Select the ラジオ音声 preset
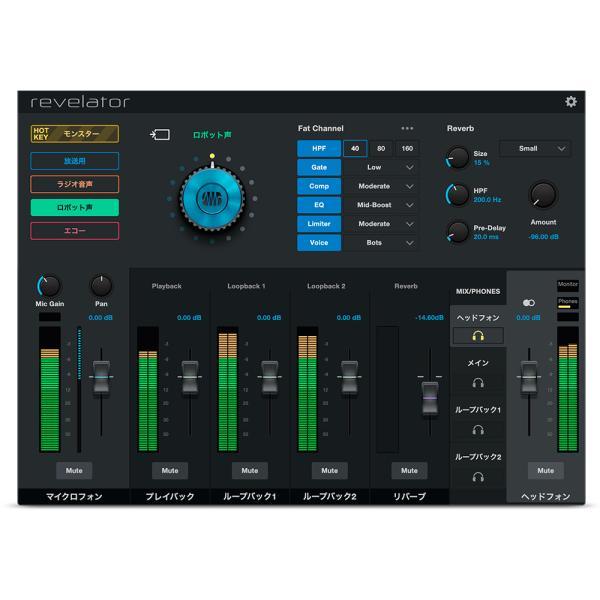 75,184
